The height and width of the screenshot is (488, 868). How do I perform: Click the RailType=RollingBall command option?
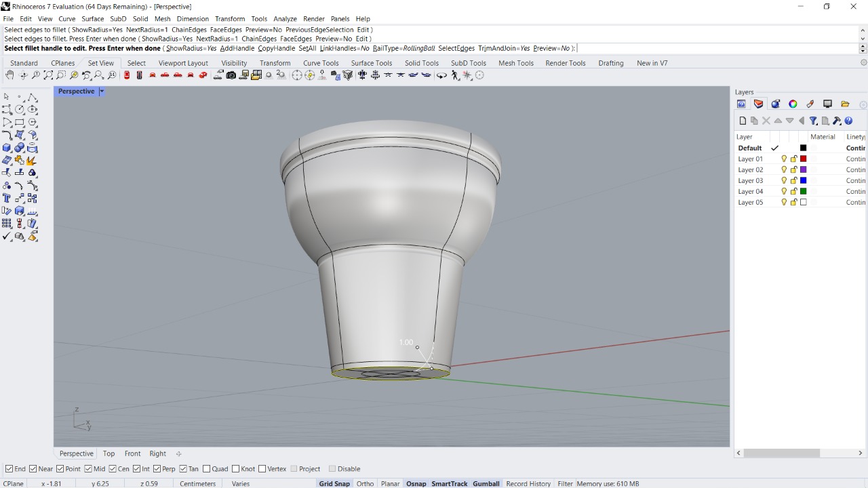pos(403,49)
